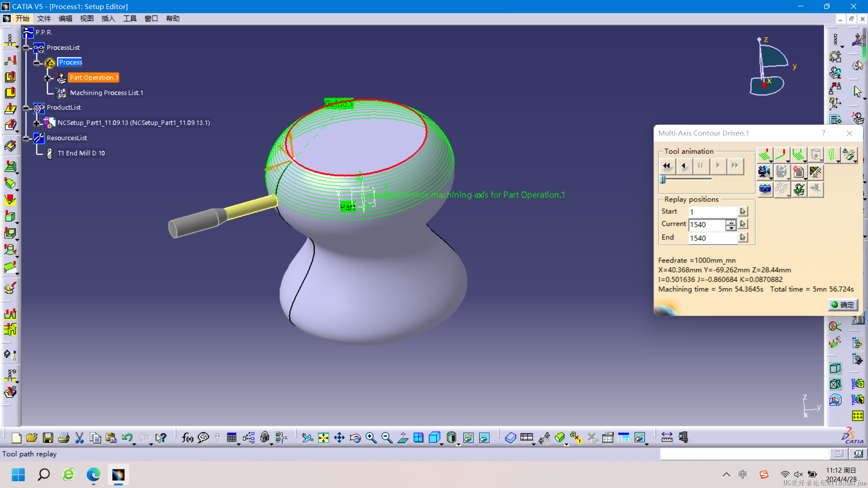Click the Measure Between ruler icon

point(667,437)
